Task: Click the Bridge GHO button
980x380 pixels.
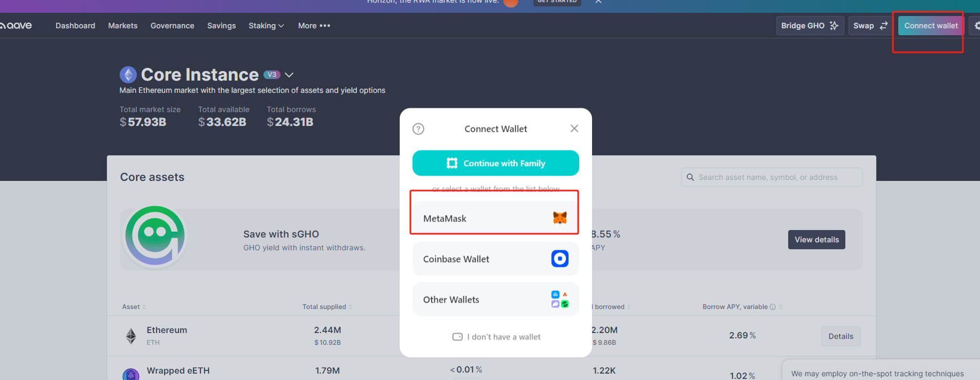Action: 810,26
